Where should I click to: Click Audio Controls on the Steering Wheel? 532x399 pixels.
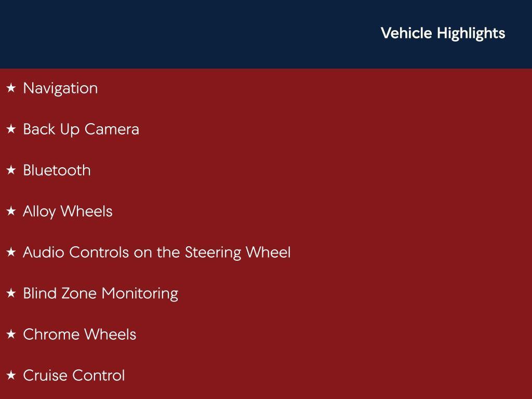(x=156, y=252)
